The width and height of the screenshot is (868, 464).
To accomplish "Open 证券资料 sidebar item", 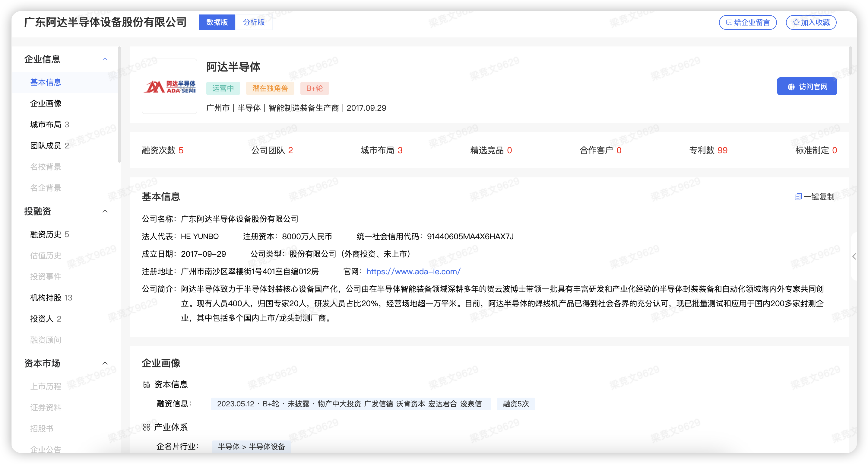I will [46, 408].
